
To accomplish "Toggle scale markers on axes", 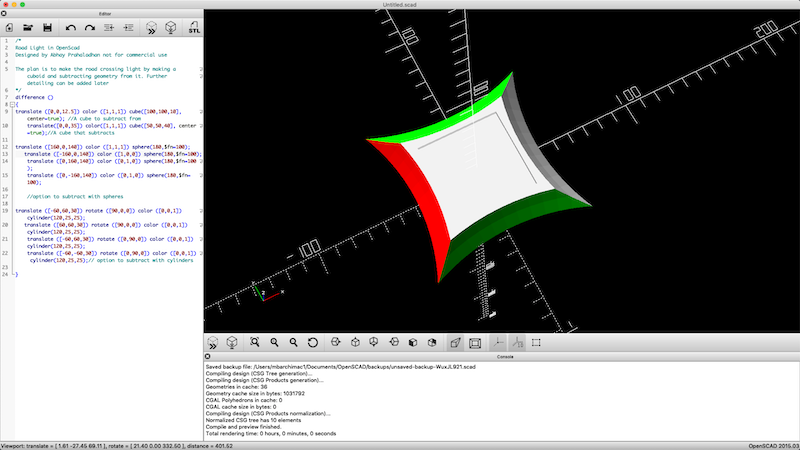I will [x=517, y=342].
